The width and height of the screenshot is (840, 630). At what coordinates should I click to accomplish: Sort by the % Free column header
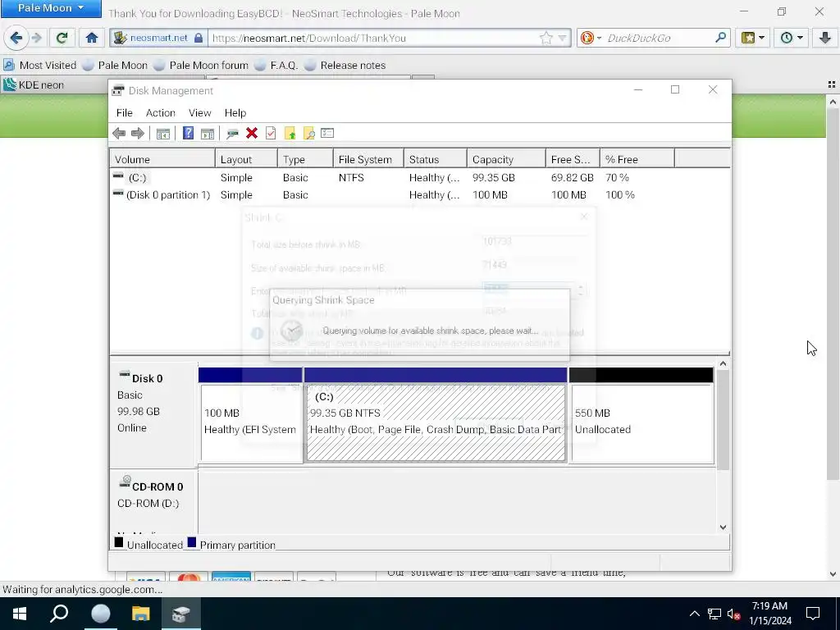point(637,160)
